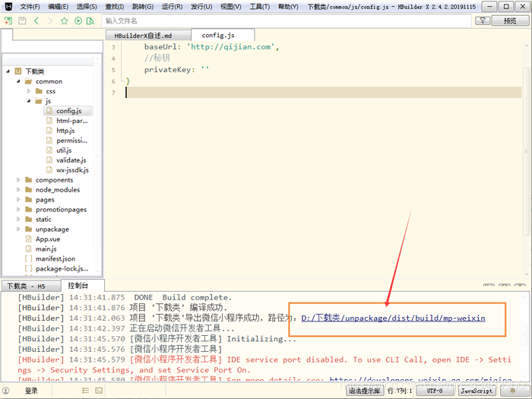Click the UTF-8 encoding button

pyautogui.click(x=435, y=391)
